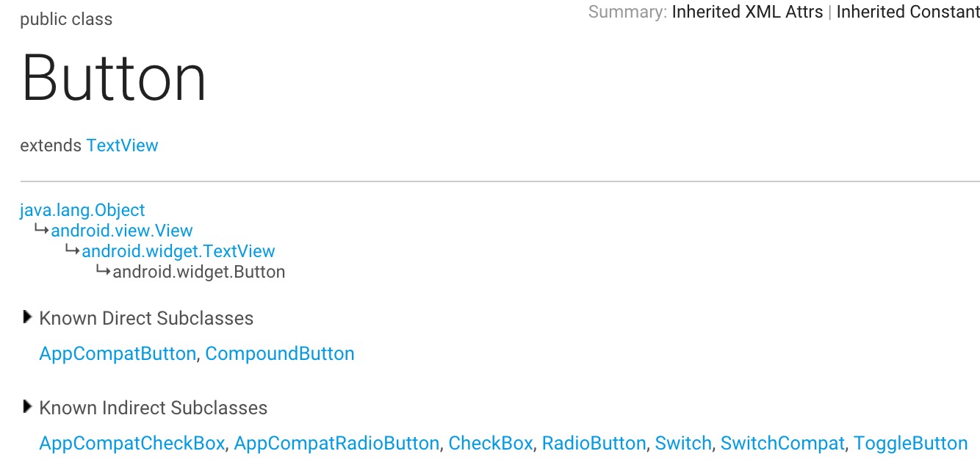980x476 pixels.
Task: Click the Known Direct Subclasses heading
Action: [x=146, y=318]
